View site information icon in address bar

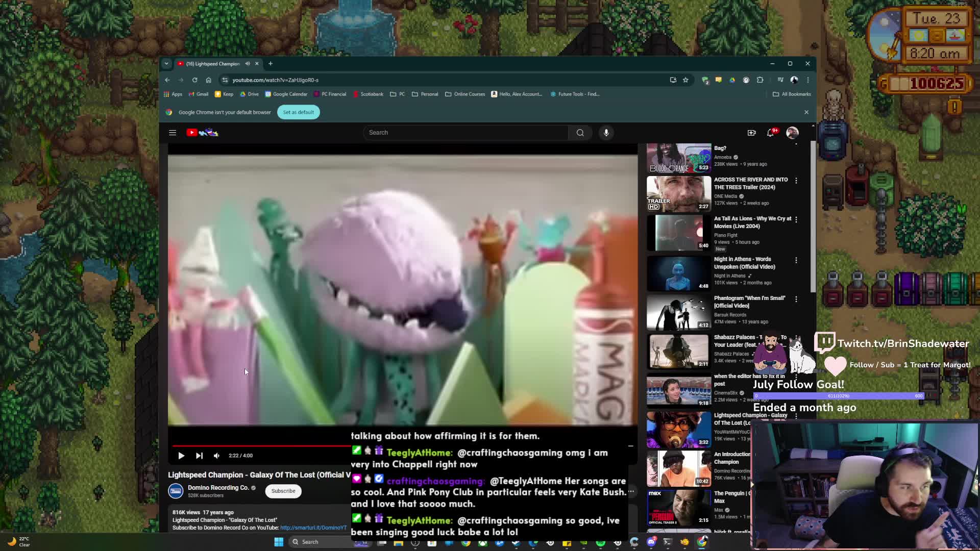(225, 80)
